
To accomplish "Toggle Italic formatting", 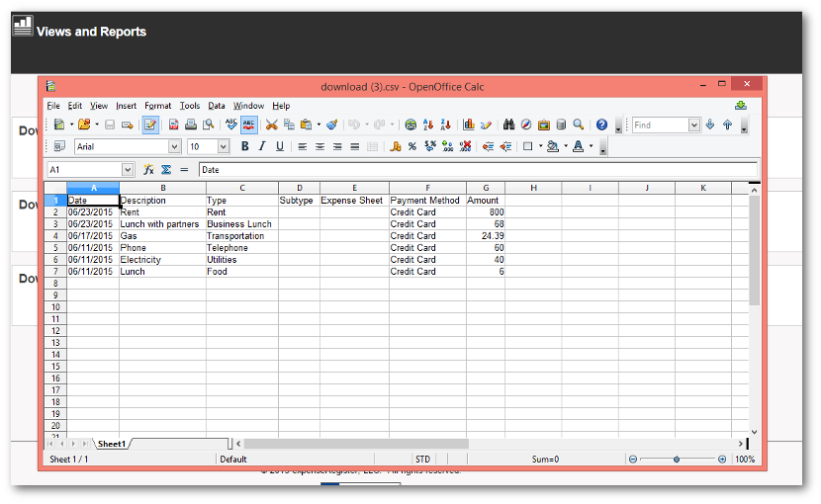I will click(x=262, y=146).
